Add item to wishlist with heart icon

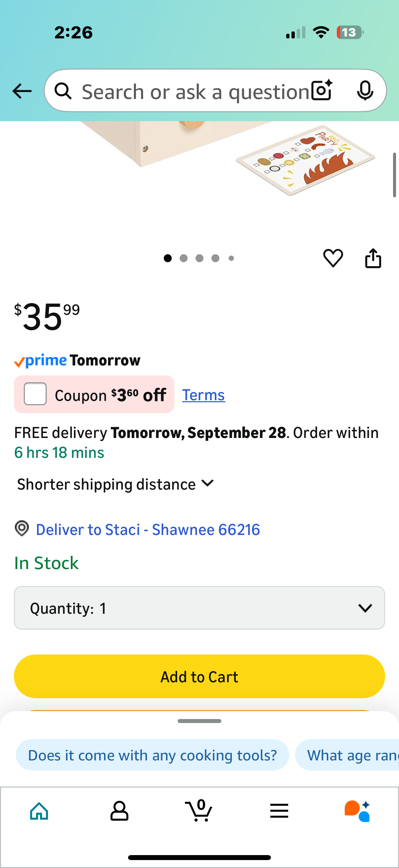click(333, 258)
